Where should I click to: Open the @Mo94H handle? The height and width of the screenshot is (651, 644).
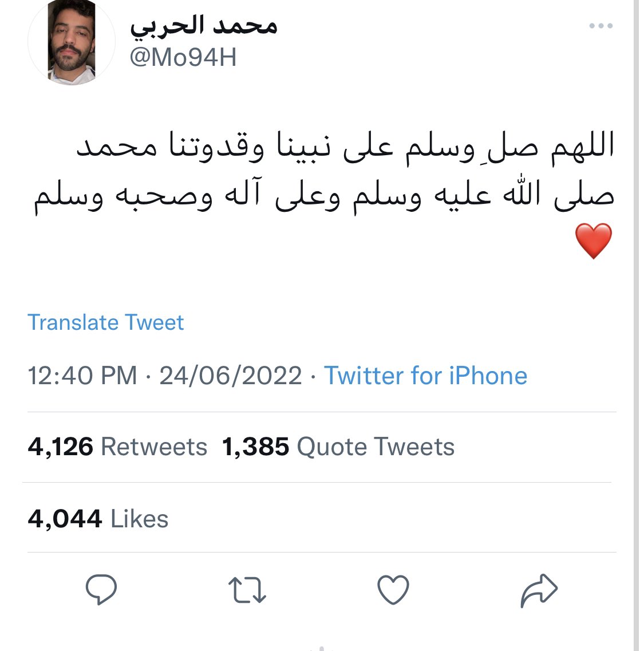[x=183, y=57]
